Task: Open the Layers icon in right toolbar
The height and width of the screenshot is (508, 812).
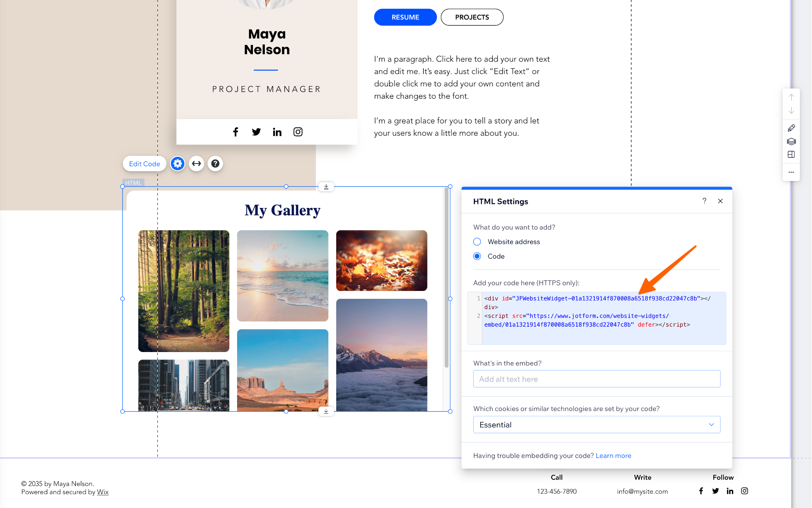Action: point(791,141)
